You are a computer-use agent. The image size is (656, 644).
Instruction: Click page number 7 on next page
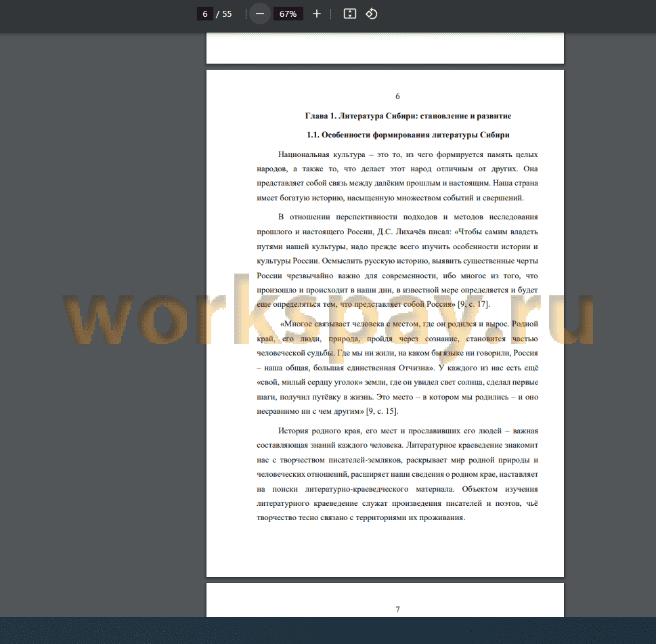click(x=397, y=609)
